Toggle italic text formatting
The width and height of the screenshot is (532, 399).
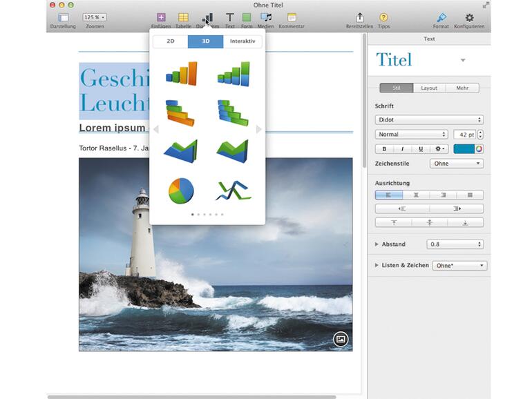[402, 148]
